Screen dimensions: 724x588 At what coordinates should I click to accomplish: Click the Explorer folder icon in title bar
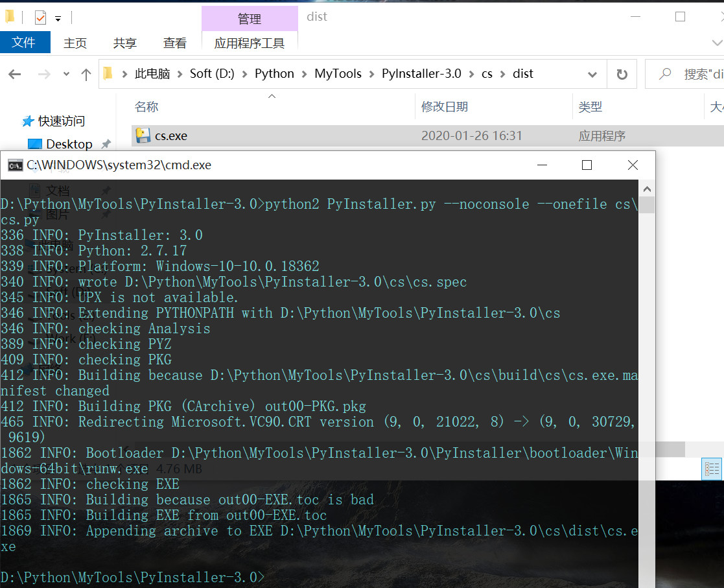10,17
